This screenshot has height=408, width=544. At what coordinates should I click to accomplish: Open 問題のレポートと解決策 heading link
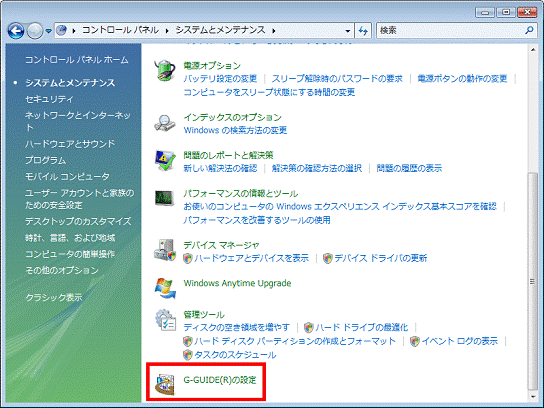click(228, 155)
